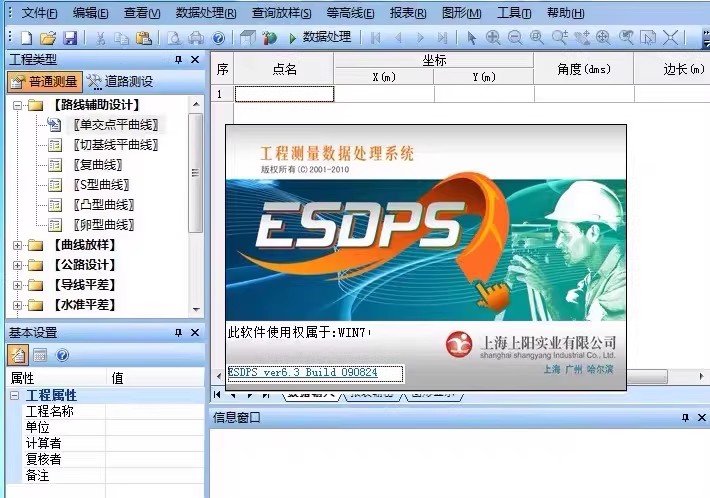
Task: Pin the 工程类型 panel
Action: coord(178,59)
